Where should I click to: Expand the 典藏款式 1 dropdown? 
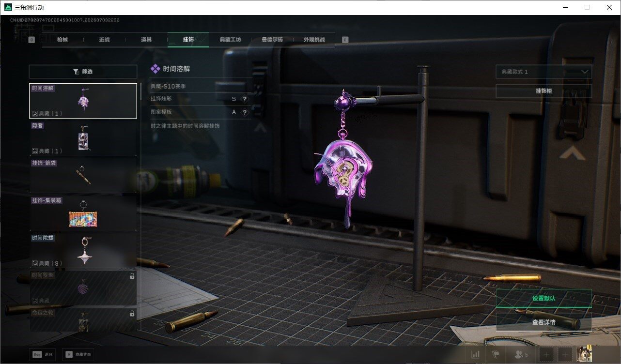543,72
